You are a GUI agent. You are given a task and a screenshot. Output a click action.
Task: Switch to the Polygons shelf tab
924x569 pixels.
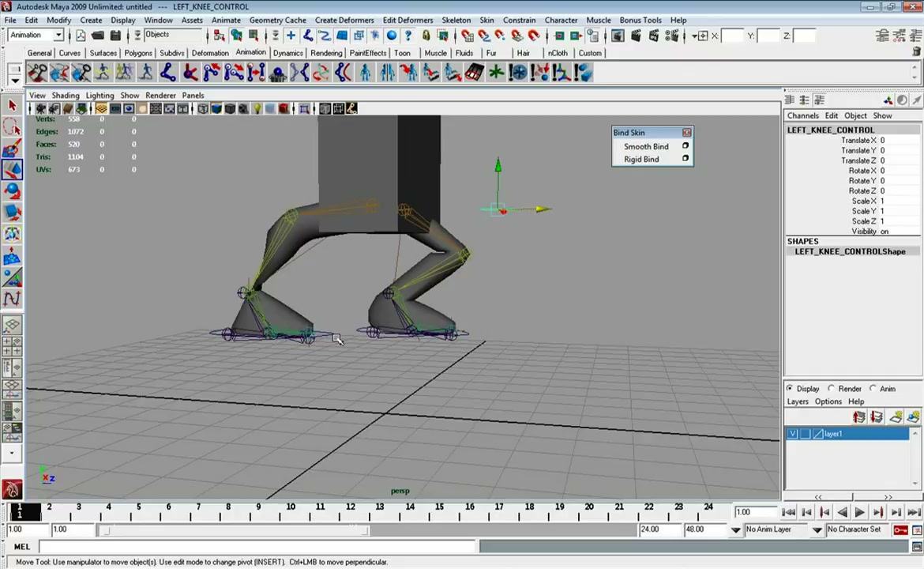pos(138,53)
